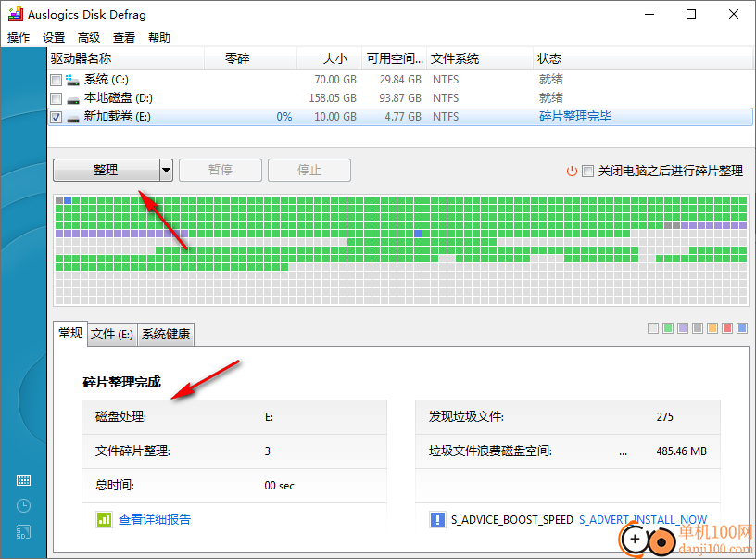The image size is (756, 559).
Task: Click the 本地磁盘 (D:) drive icon
Action: [x=73, y=100]
